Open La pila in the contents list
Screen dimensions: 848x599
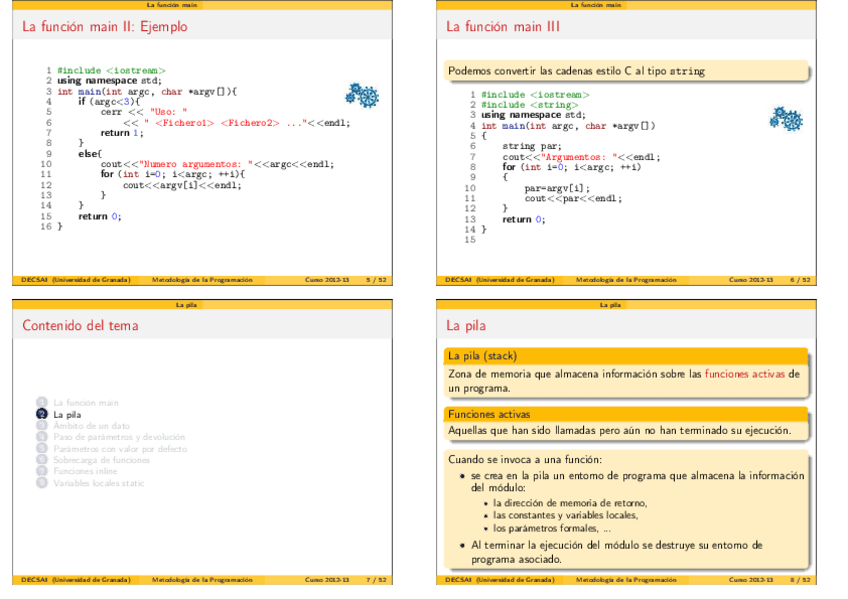pyautogui.click(x=68, y=414)
